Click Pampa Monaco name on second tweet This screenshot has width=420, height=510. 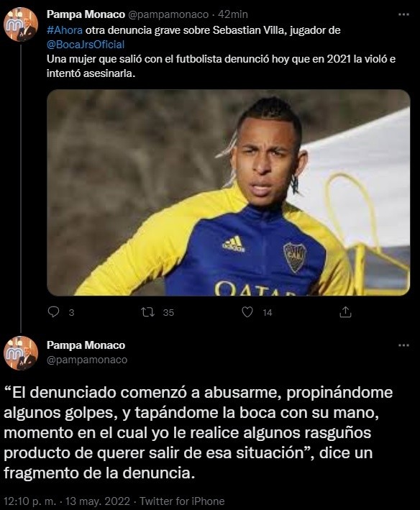click(x=86, y=345)
